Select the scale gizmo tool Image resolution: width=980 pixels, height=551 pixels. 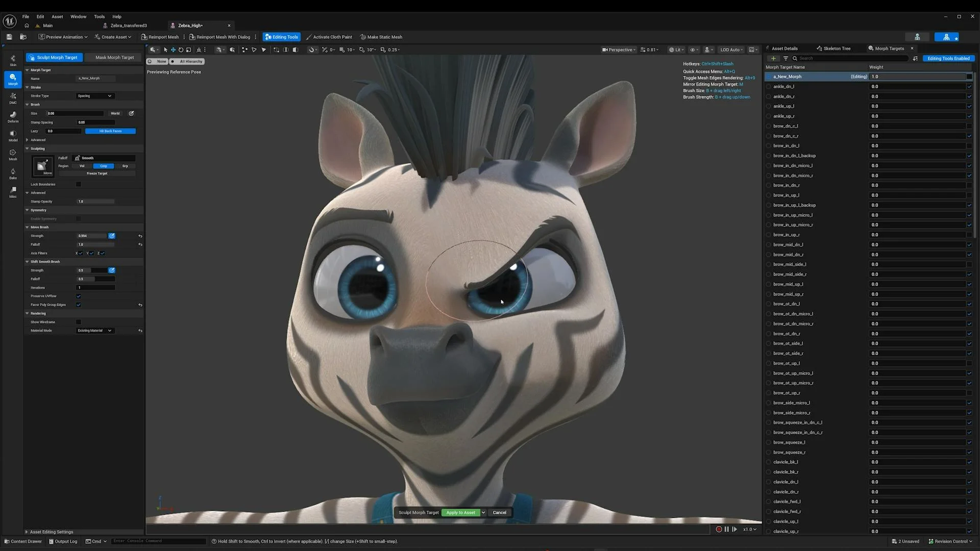(x=188, y=50)
